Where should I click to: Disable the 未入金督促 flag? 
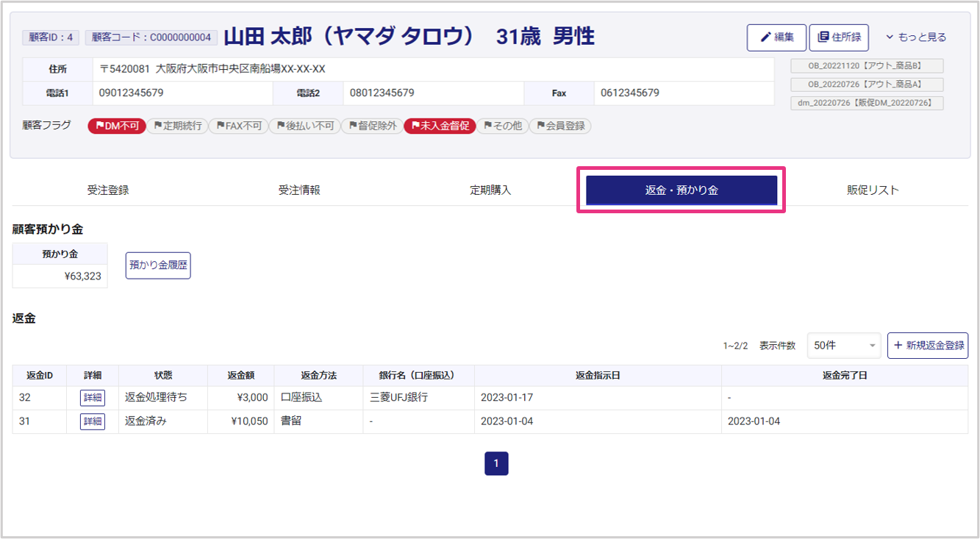point(439,126)
